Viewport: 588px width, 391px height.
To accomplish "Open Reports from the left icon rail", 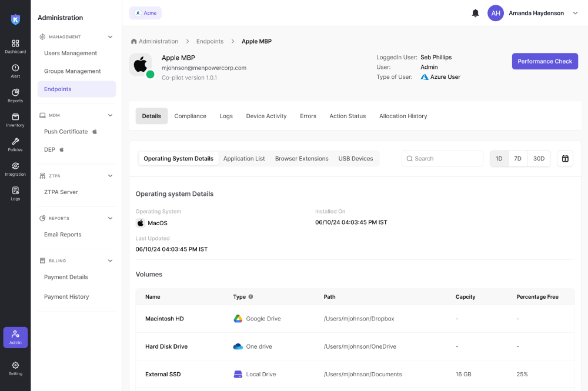I will click(15, 95).
